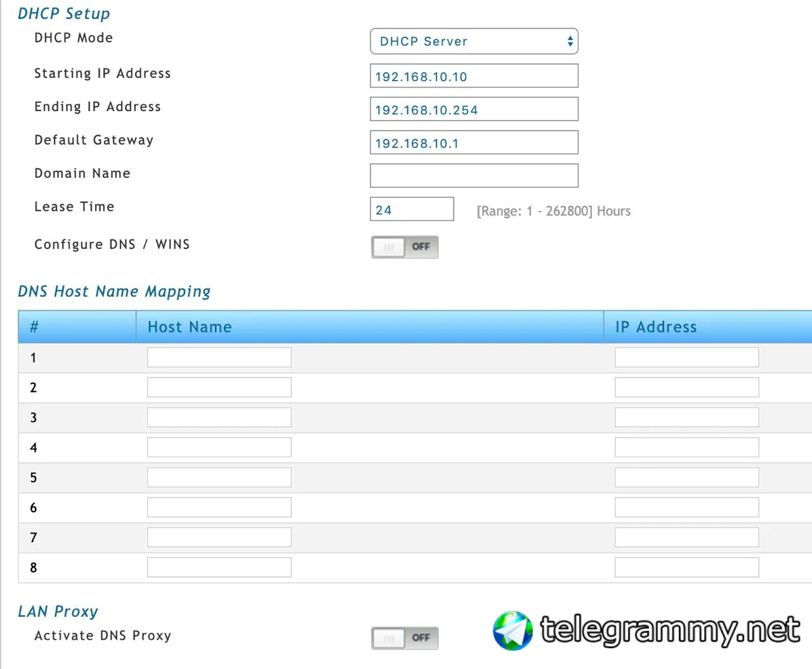
Task: Click the LAN Proxy section heading
Action: [58, 611]
